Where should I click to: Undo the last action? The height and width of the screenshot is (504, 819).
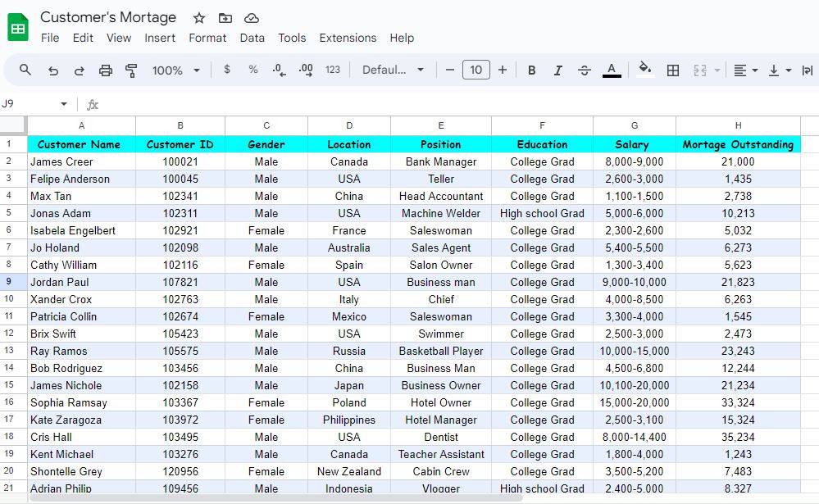[52, 70]
